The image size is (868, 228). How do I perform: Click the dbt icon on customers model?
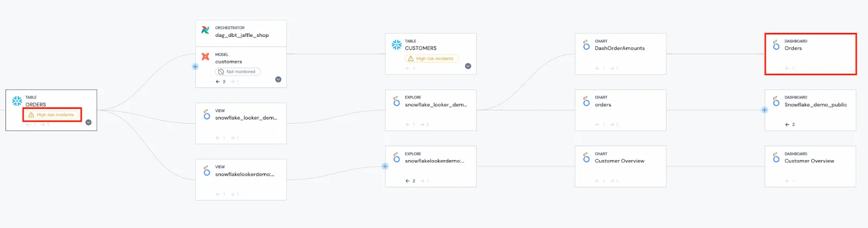coord(205,56)
